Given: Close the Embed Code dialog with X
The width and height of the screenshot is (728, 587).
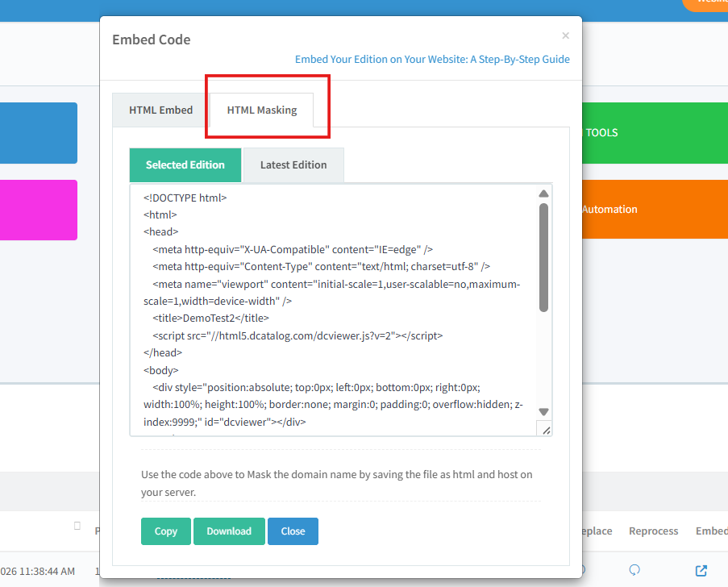Looking at the screenshot, I should 565,35.
